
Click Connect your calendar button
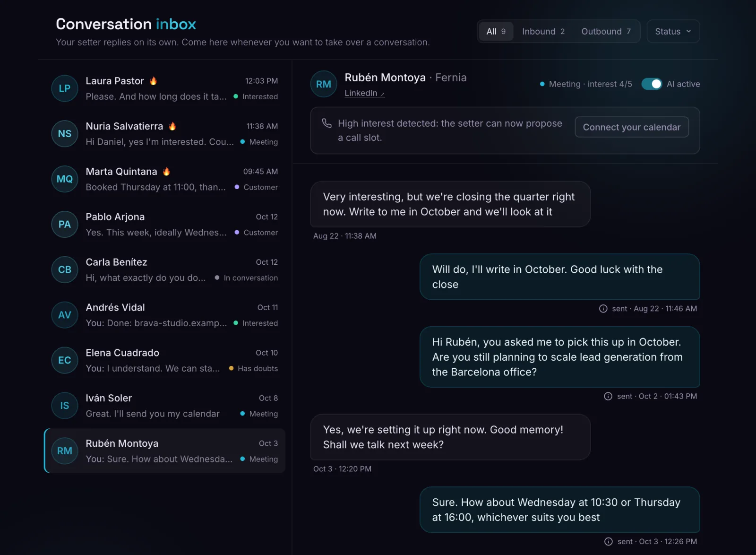point(632,127)
